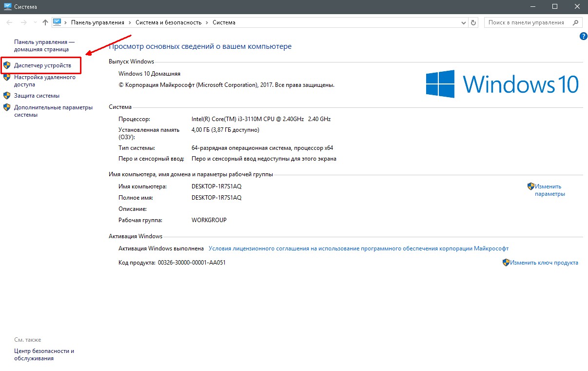Click the Система window title bar icon
Screen dimensions: 588x371
(x=8, y=7)
